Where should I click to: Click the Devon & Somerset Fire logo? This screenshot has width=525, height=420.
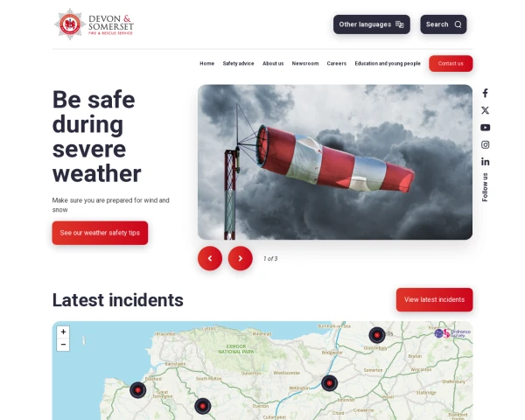pos(94,24)
